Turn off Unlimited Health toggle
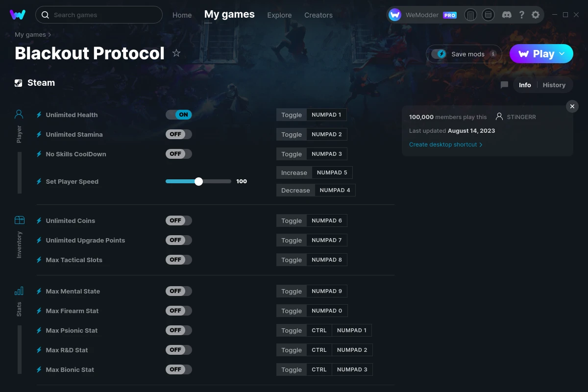This screenshot has width=588, height=392. (x=178, y=115)
